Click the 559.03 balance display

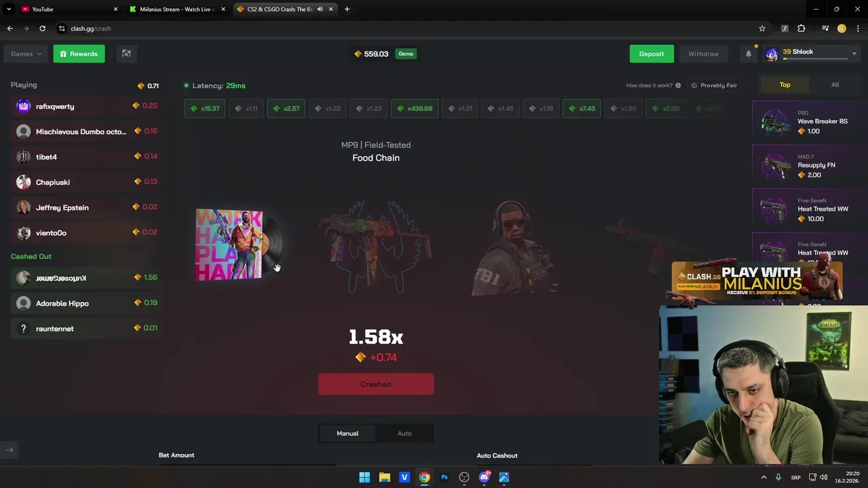pos(371,54)
